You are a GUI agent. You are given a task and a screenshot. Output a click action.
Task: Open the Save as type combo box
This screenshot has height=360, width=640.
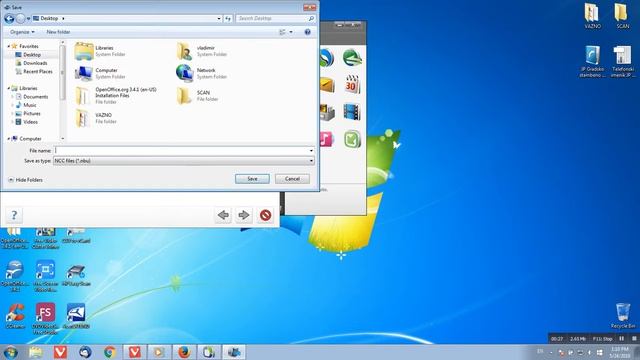pyautogui.click(x=184, y=161)
